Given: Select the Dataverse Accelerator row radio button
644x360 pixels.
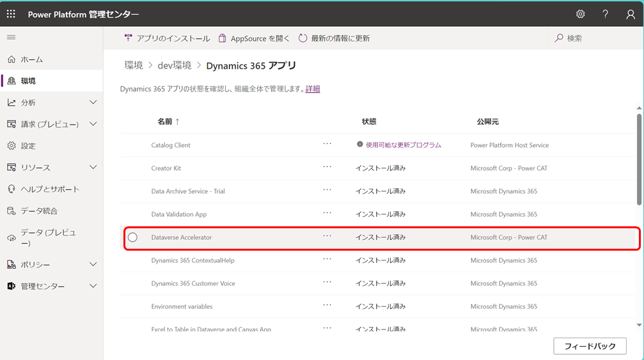Looking at the screenshot, I should click(x=132, y=237).
